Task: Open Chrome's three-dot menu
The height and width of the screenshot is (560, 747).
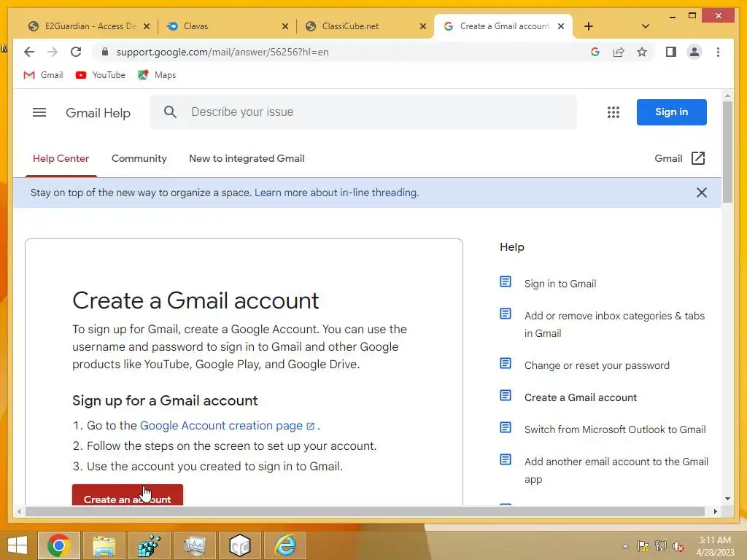Action: (718, 52)
